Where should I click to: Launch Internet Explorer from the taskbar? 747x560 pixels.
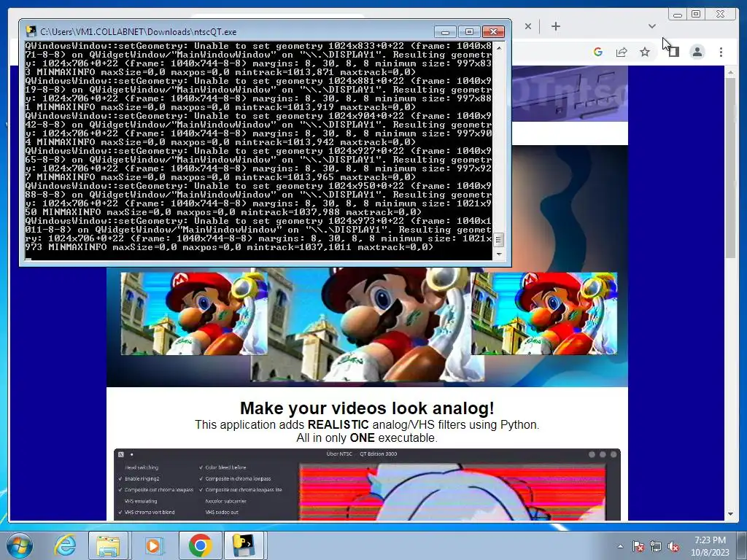click(x=64, y=545)
